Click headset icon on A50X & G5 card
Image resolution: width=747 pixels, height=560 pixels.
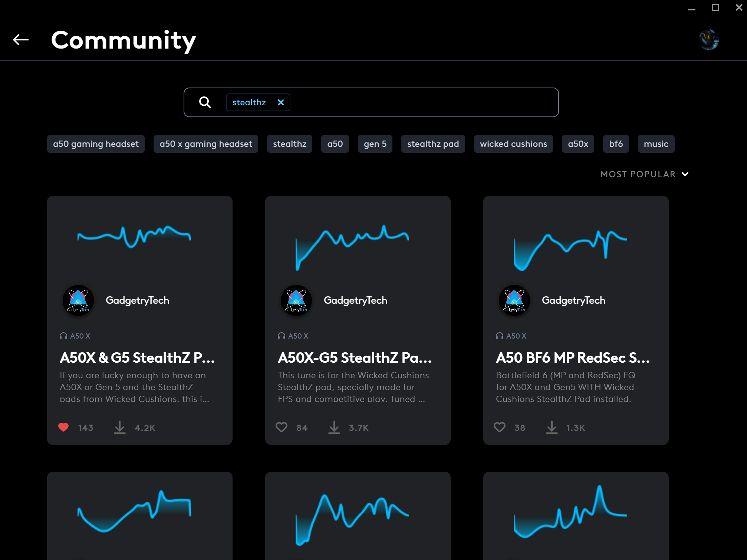pos(63,336)
